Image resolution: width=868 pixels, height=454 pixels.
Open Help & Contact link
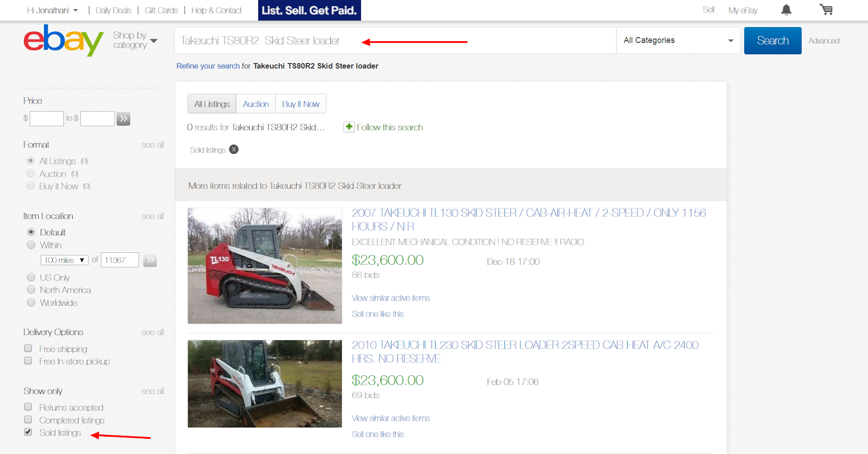coord(216,10)
